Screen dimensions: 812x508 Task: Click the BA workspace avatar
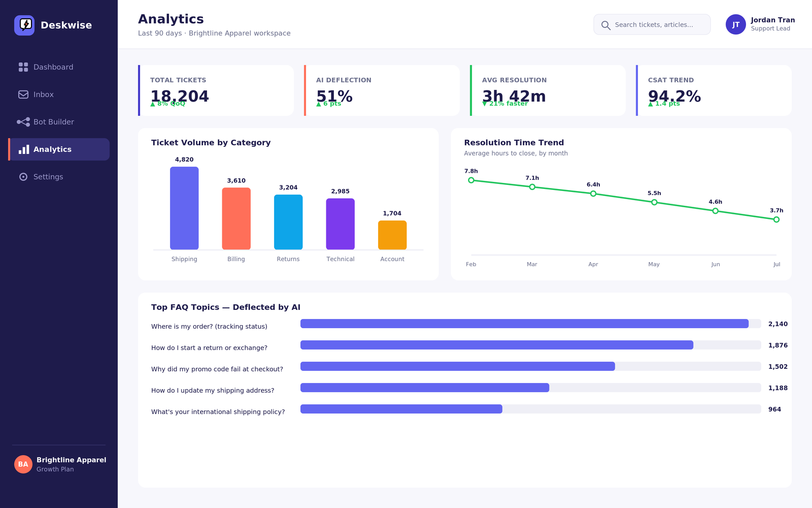click(x=23, y=464)
